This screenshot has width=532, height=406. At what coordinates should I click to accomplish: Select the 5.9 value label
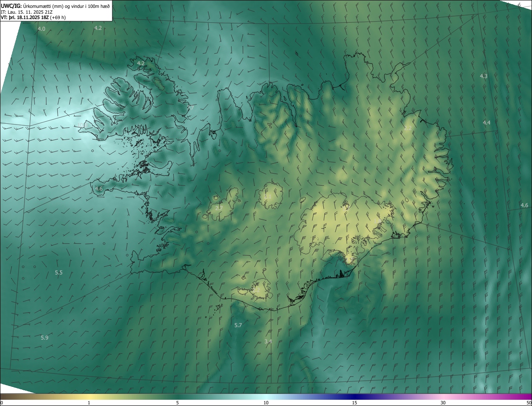(44, 338)
